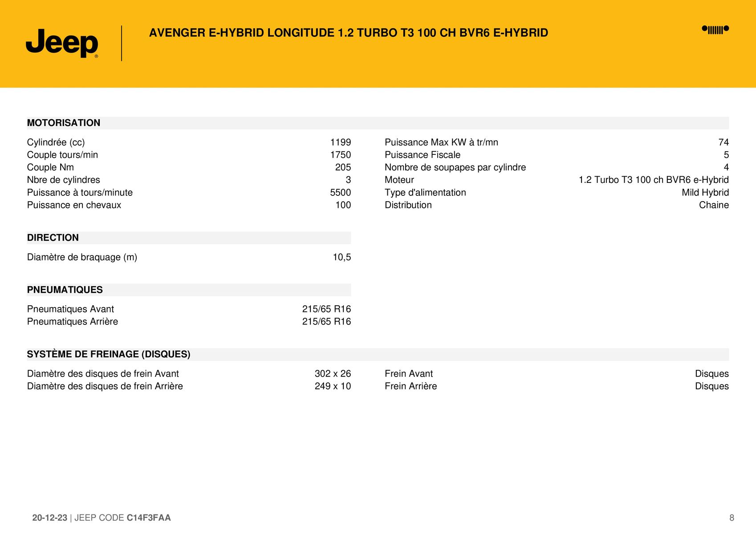The width and height of the screenshot is (756, 534).
Task: Select the Cylindrée (cc) label
Action: click(x=56, y=142)
